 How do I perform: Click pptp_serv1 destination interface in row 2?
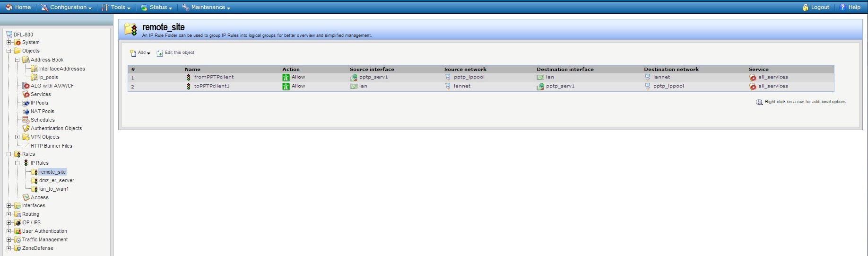pyautogui.click(x=560, y=86)
